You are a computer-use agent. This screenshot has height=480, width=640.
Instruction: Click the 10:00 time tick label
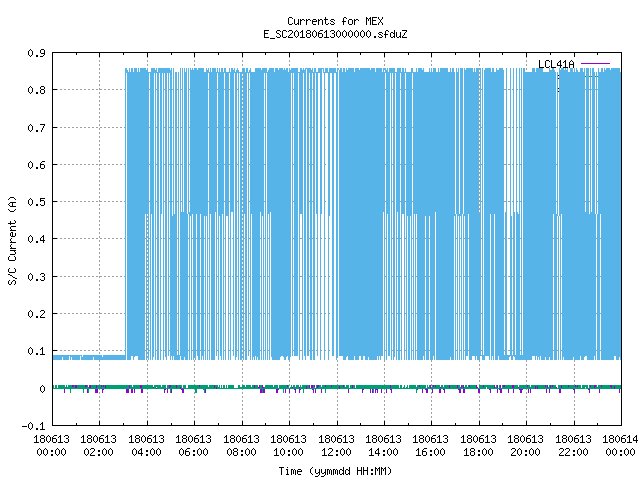[x=288, y=452]
